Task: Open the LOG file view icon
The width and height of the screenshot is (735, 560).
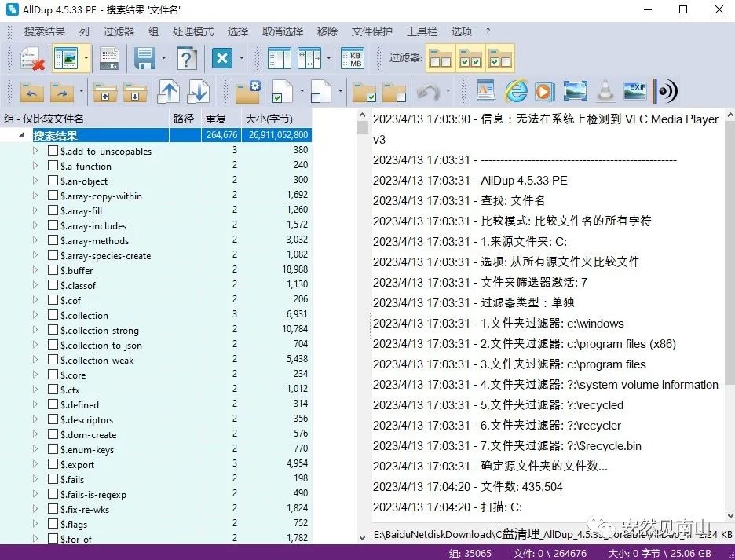Action: (x=110, y=59)
